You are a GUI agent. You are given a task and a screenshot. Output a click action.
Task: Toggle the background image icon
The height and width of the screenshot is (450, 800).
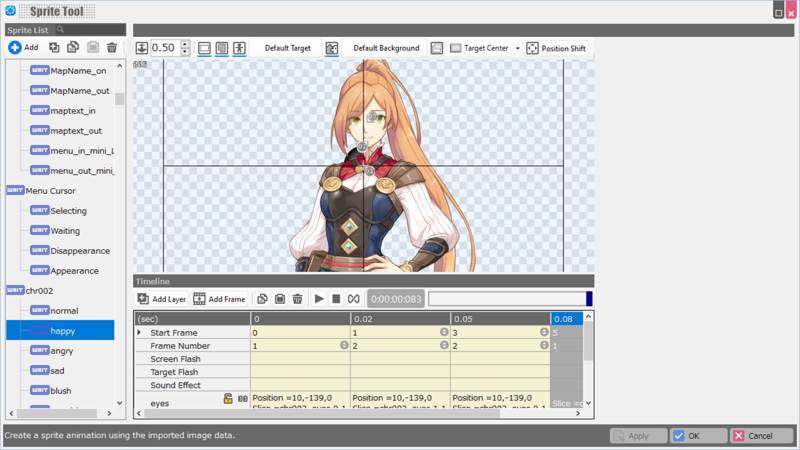332,48
